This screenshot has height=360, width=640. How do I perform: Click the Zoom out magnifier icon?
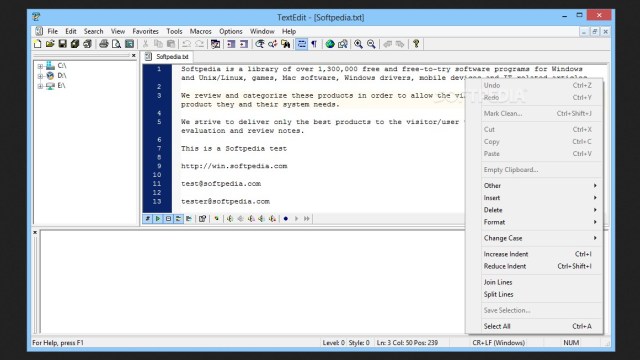(x=371, y=44)
